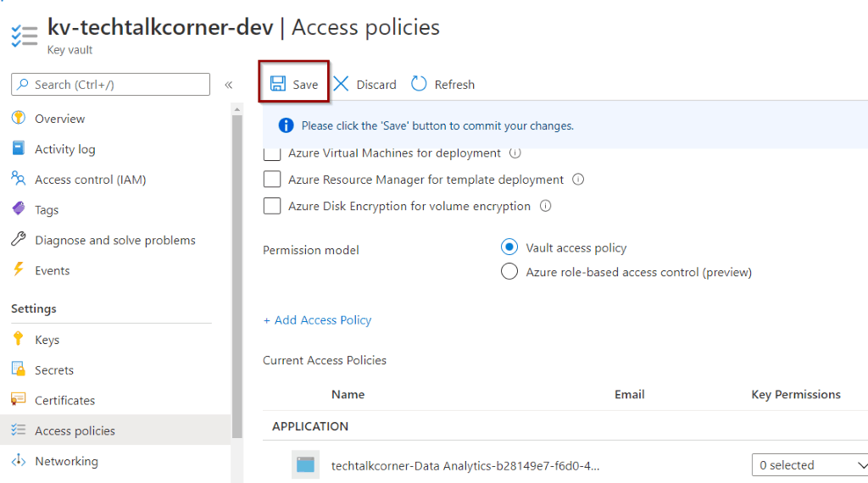Screen dimensions: 868x483
Task: Click the Permission model label
Action: pos(310,250)
